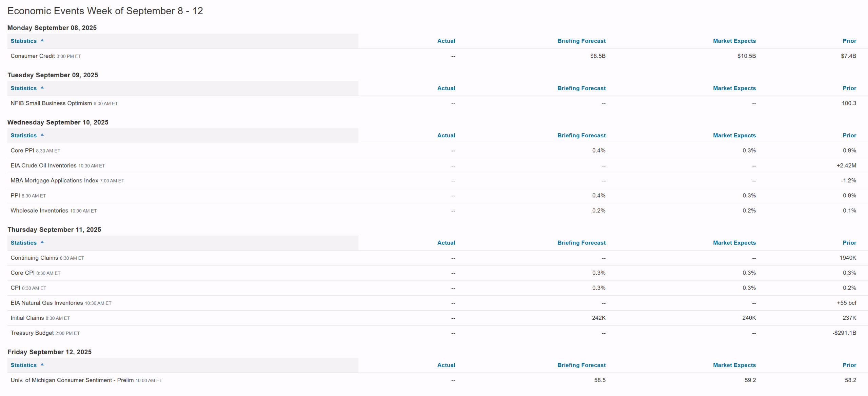Select the Core CPI statistic row
This screenshot has height=396, width=868.
(437, 273)
